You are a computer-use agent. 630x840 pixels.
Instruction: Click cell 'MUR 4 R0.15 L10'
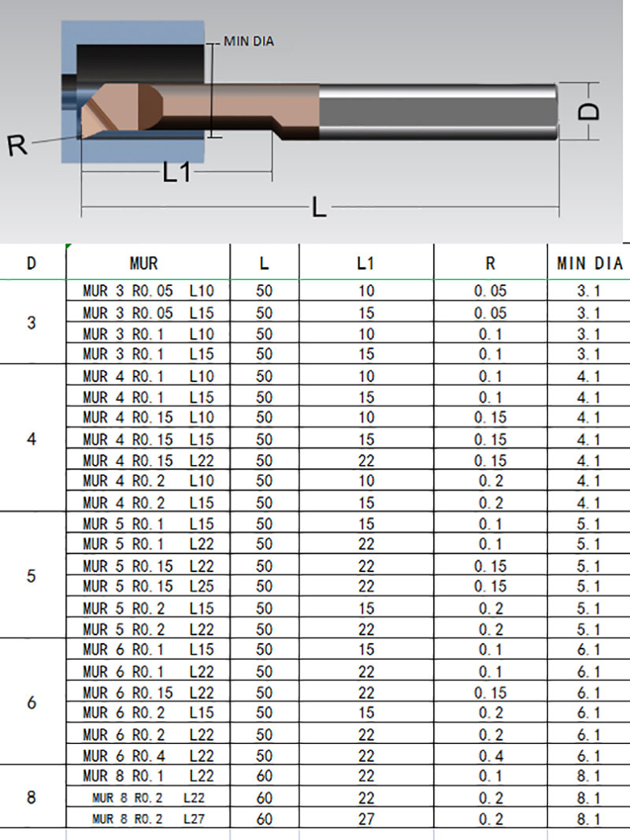point(148,417)
